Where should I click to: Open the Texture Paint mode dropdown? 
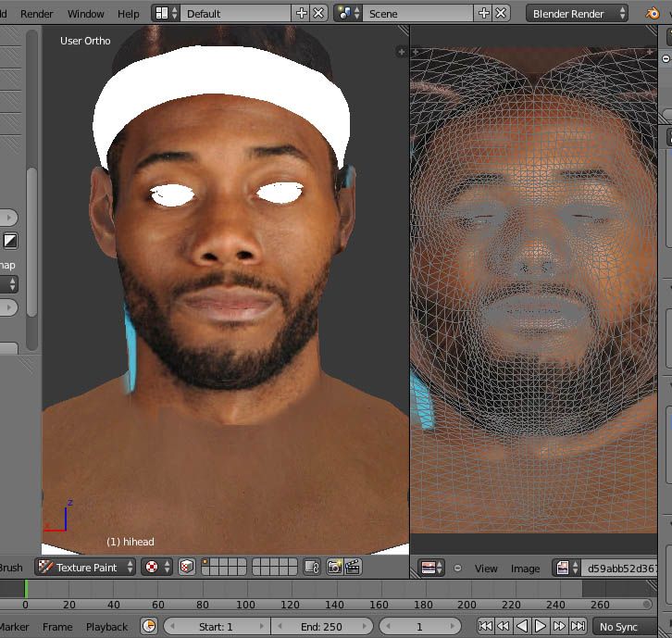tap(85, 567)
